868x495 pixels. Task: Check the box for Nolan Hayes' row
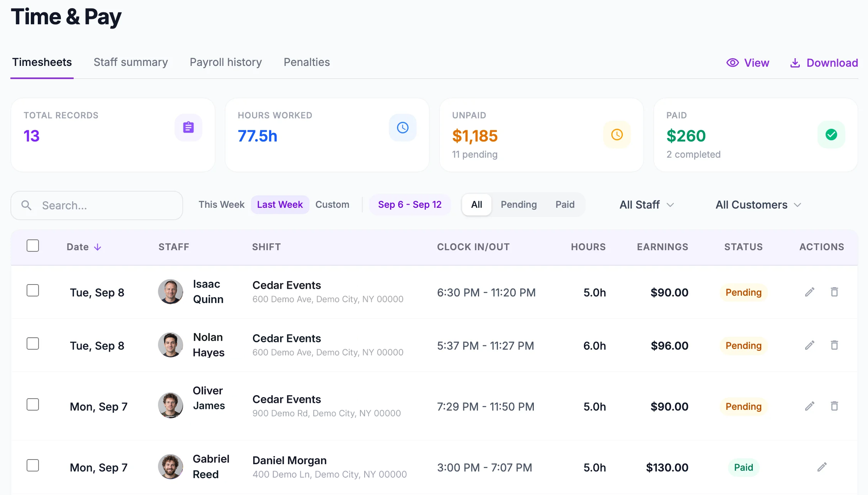pyautogui.click(x=33, y=343)
